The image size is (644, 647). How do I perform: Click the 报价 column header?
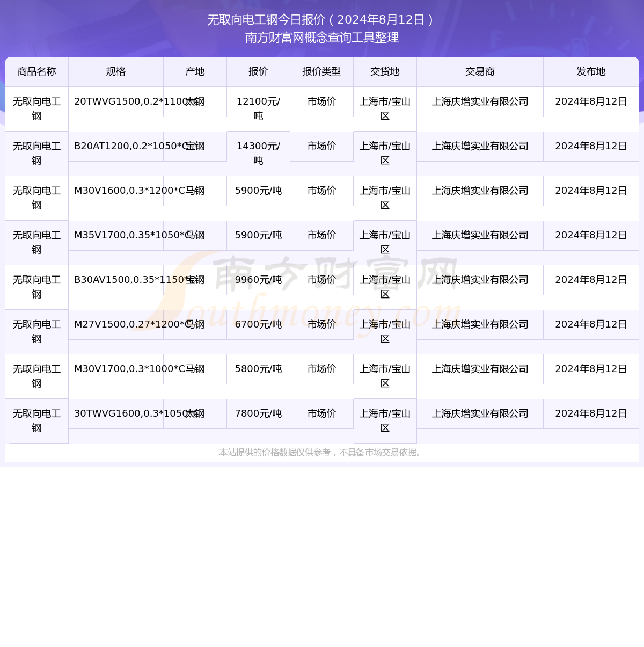[x=258, y=71]
